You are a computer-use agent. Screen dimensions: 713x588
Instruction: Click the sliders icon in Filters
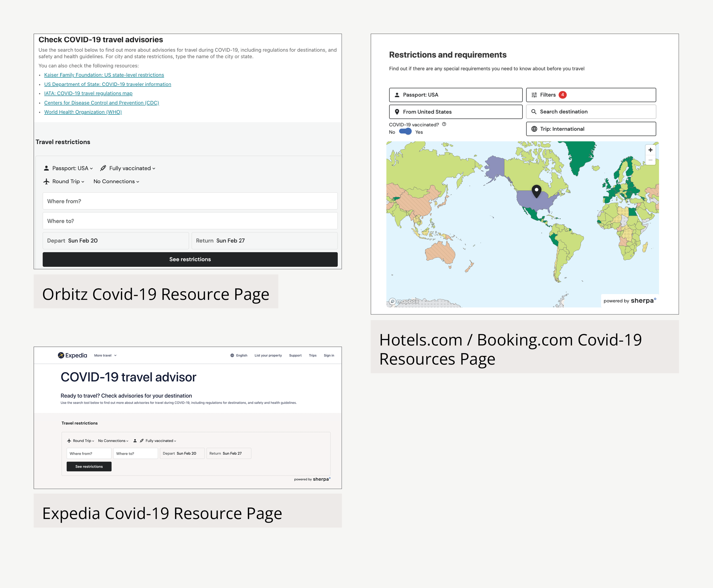[534, 95]
